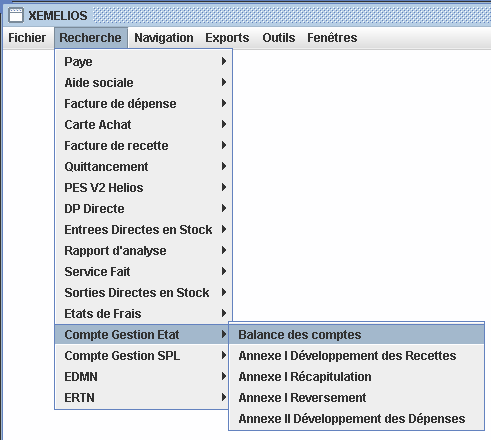Expand the Quittancement submenu
Viewport: 491px width, 440px height.
tap(143, 167)
